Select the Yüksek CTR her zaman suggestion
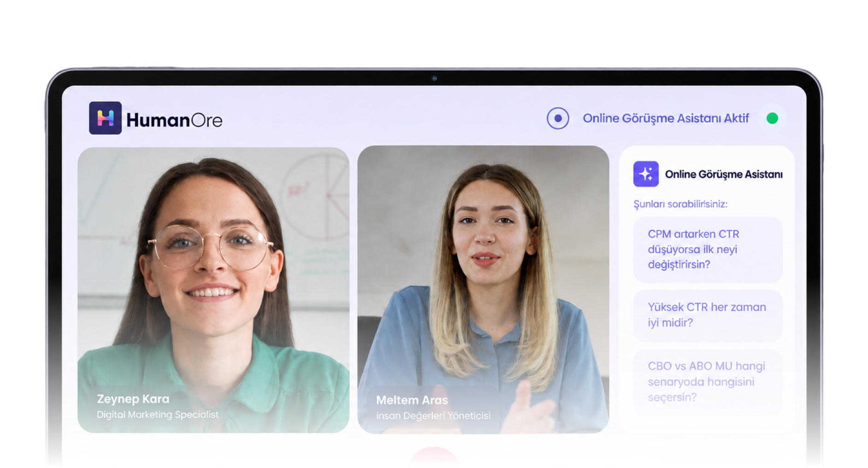Viewport: 868px width, 468px height. tap(708, 315)
